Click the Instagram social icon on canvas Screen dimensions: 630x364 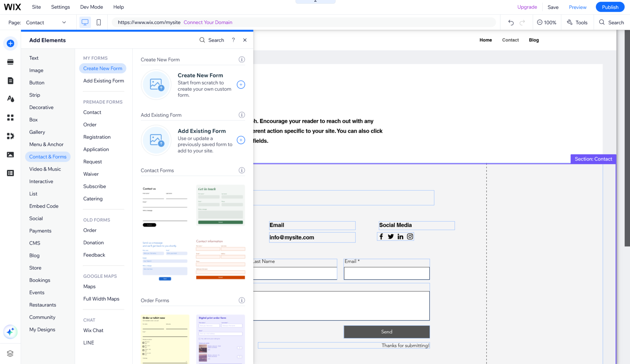coord(410,236)
